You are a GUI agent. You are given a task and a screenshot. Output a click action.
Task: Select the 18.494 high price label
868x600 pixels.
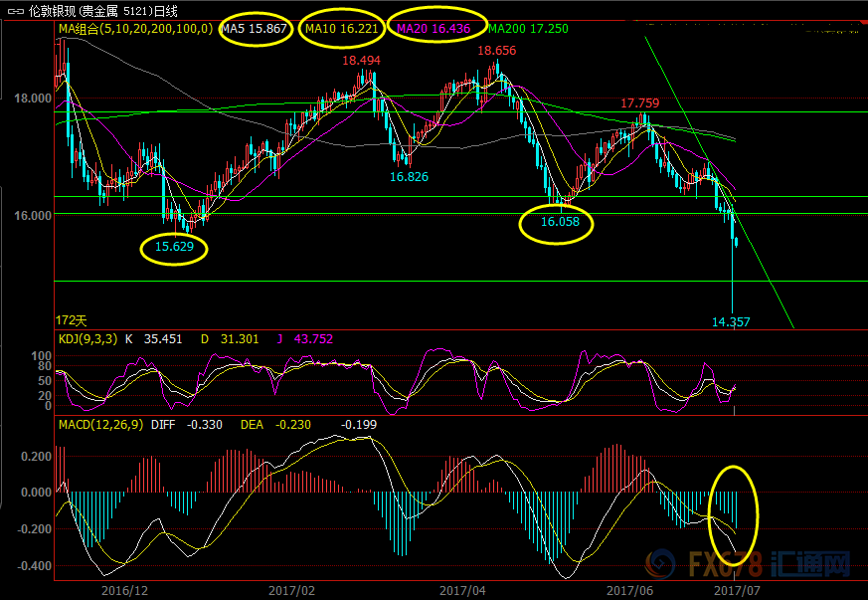pos(362,61)
